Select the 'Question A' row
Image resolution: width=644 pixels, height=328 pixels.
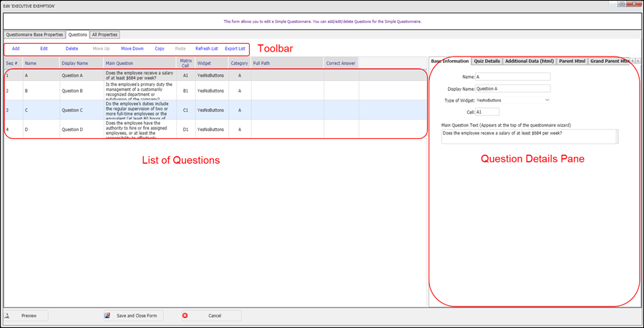pyautogui.click(x=215, y=75)
